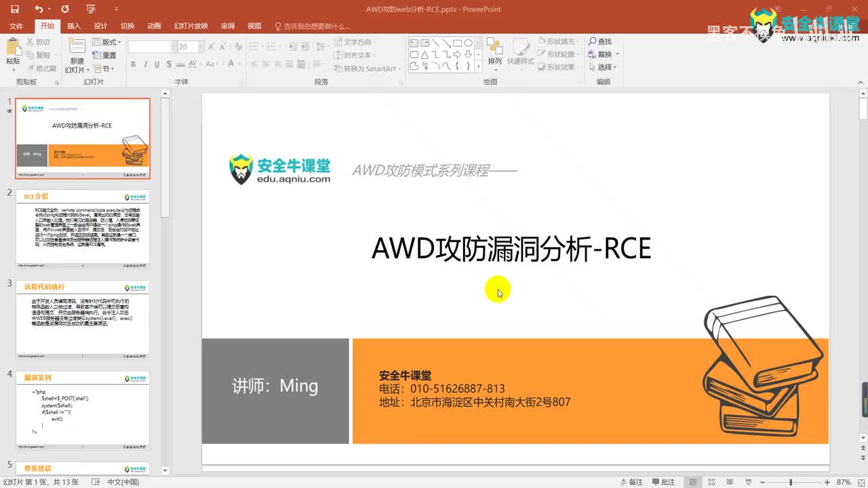Viewport: 868px width, 488px height.
Task: Open the 文件 menu
Action: 16,26
